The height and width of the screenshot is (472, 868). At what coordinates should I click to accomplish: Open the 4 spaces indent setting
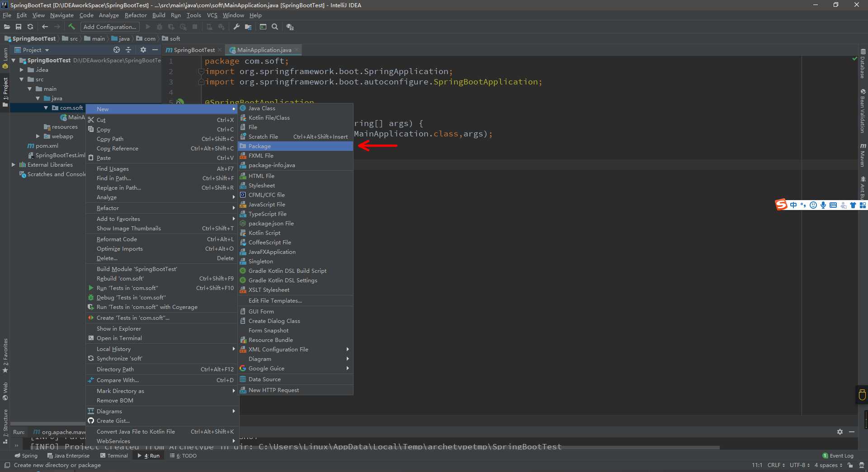tap(828, 465)
